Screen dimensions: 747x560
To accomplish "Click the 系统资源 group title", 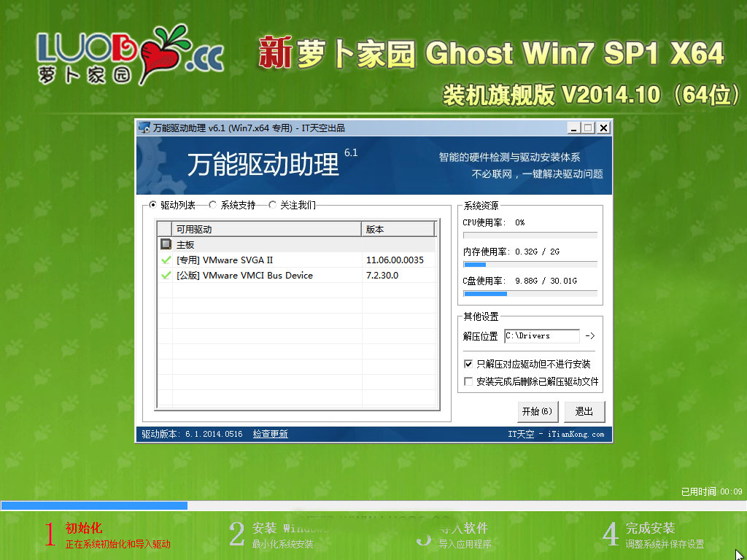I will (481, 206).
